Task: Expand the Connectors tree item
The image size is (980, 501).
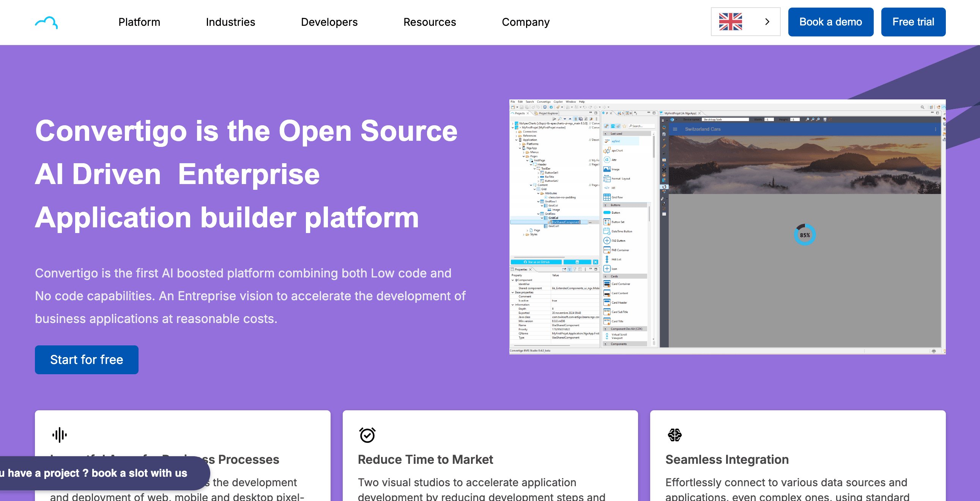Action: click(x=516, y=132)
